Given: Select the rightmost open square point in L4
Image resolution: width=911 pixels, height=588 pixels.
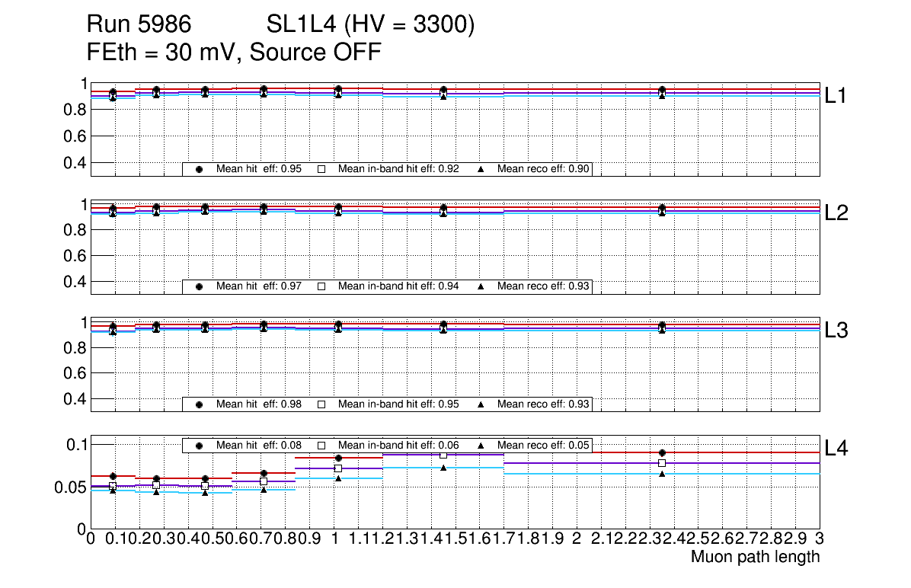Looking at the screenshot, I should point(662,463).
